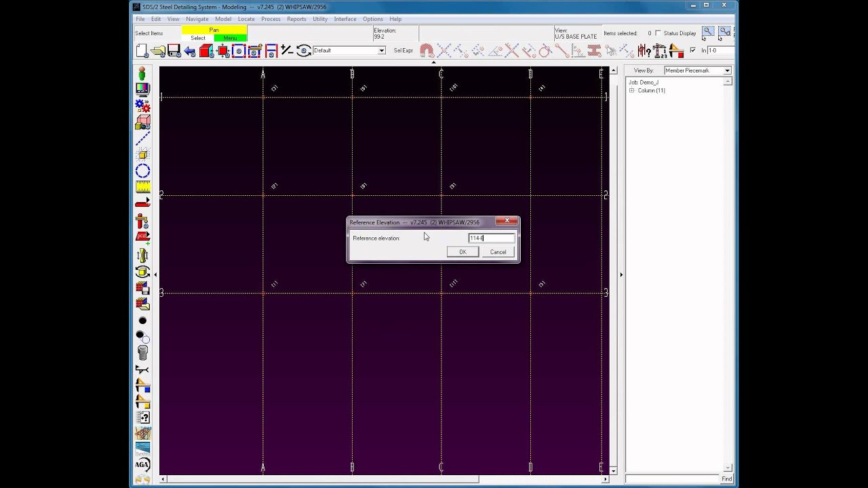Click the AGA icon in left sidebar

[142, 465]
